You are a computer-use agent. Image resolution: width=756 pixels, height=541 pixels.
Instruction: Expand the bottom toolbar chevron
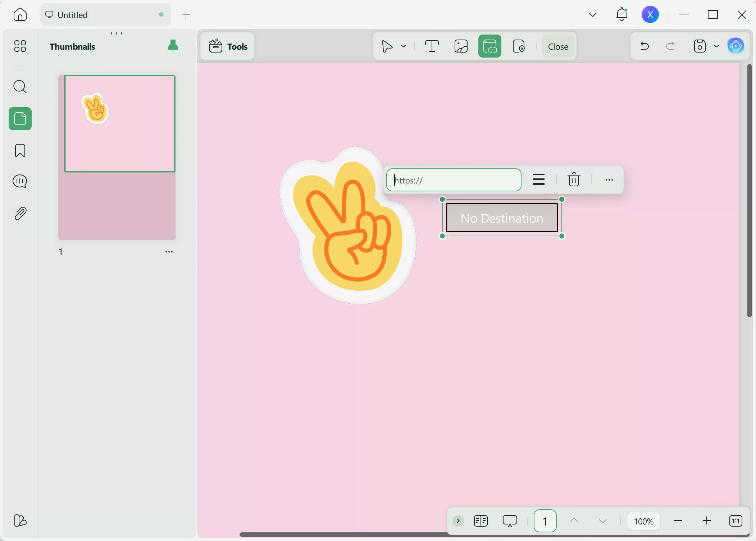click(x=458, y=521)
